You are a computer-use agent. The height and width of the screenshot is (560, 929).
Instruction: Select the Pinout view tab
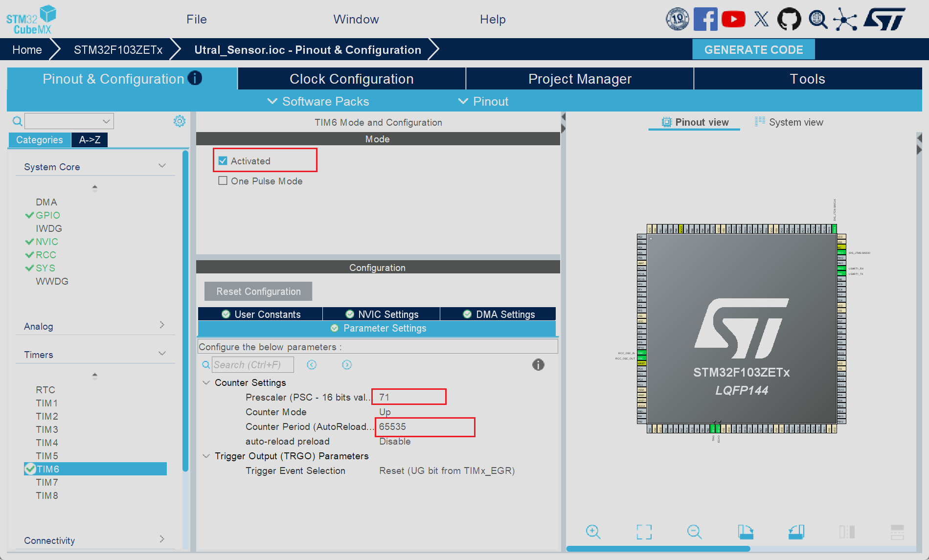[695, 122]
